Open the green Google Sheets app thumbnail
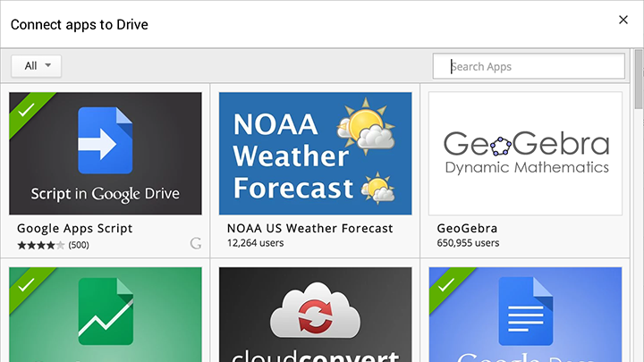 pos(106,315)
